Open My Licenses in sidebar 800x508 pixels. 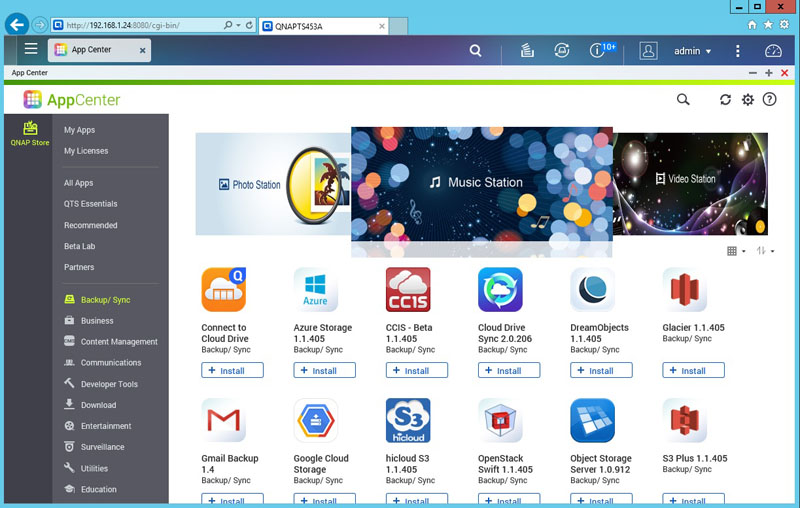point(86,151)
